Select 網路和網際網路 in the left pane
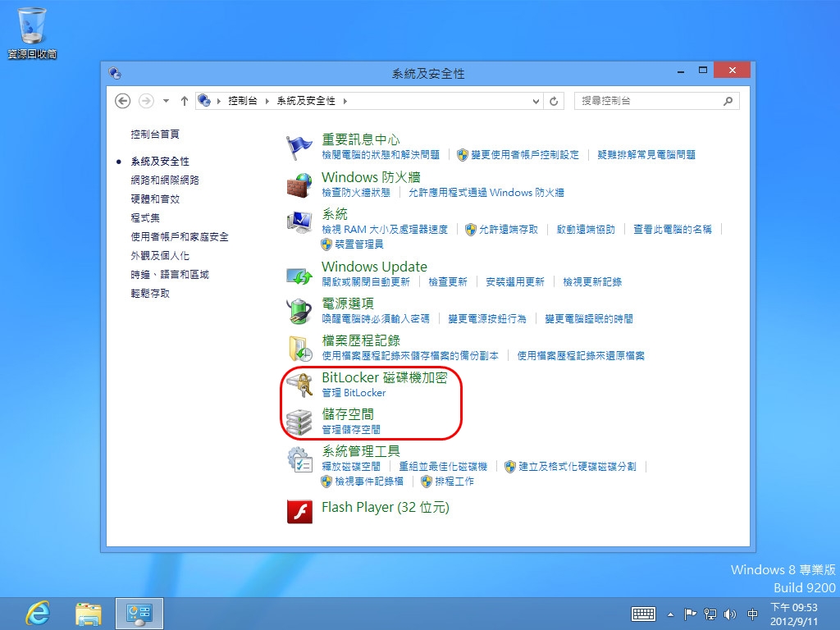The width and height of the screenshot is (840, 630). tap(165, 180)
